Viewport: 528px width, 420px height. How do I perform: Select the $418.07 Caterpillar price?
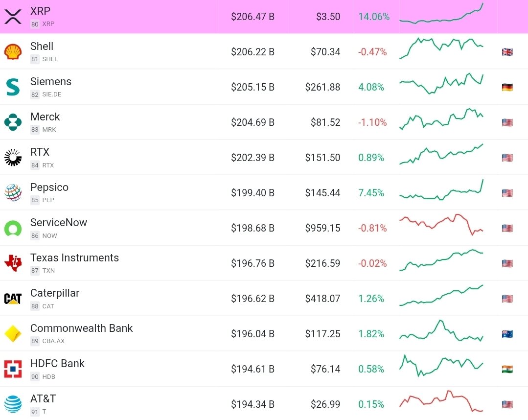click(x=322, y=299)
